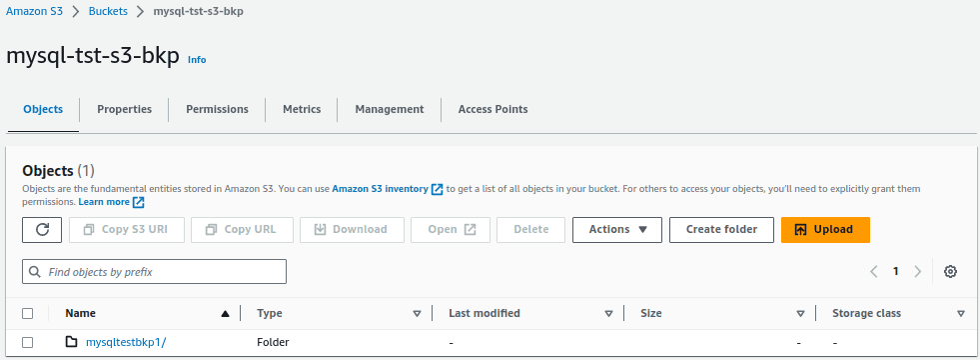980x360 pixels.
Task: Click the Copy S3 URI button
Action: pyautogui.click(x=127, y=230)
